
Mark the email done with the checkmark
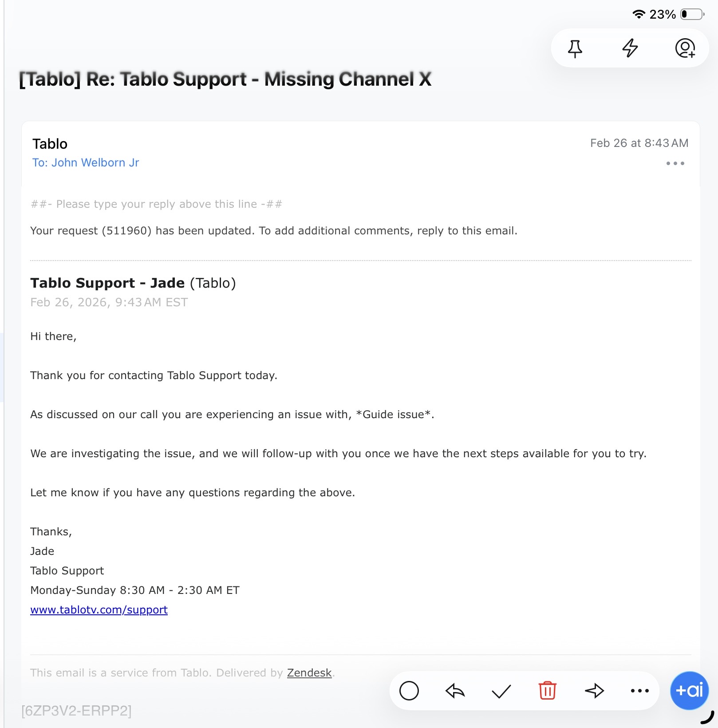coord(501,691)
